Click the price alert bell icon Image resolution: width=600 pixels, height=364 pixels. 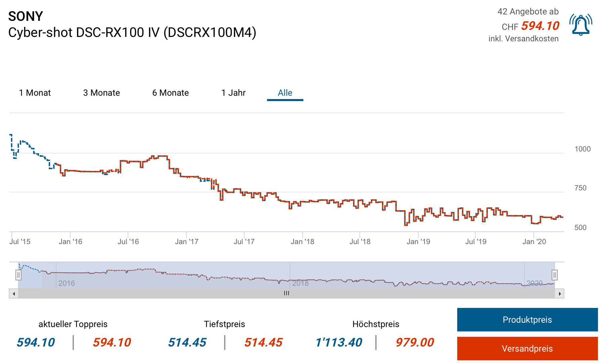(x=581, y=25)
